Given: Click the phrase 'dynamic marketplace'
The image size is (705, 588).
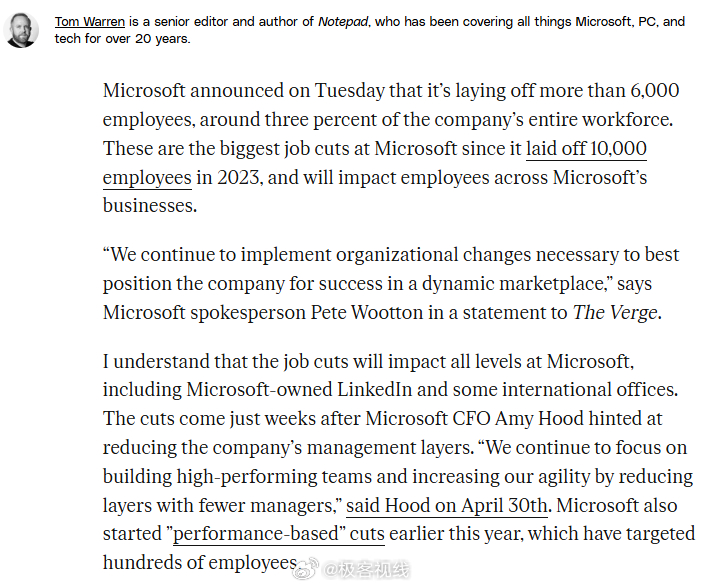Looking at the screenshot, I should tap(514, 284).
